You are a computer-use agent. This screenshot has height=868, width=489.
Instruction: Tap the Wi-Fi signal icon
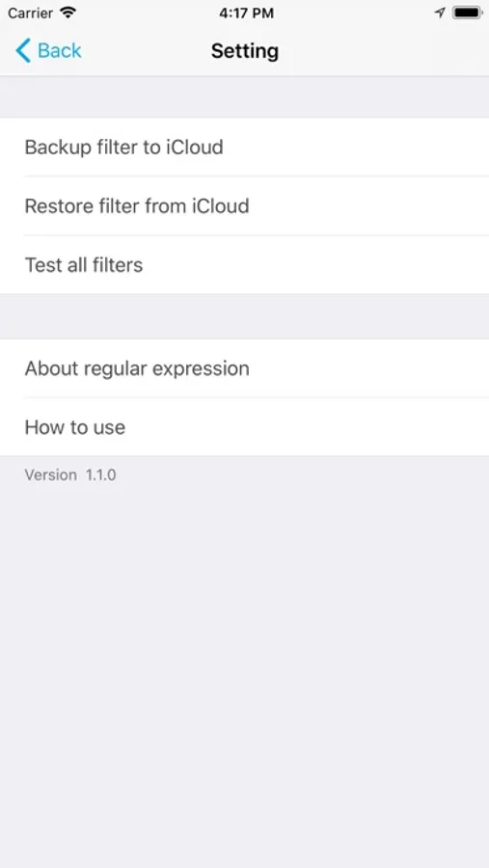pyautogui.click(x=68, y=13)
